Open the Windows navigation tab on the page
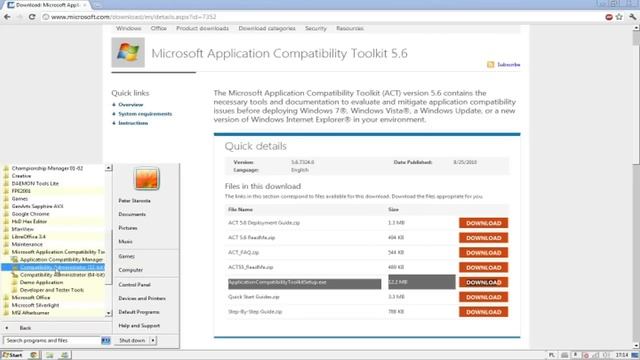Image resolution: width=640 pixels, height=360 pixels. click(x=129, y=29)
